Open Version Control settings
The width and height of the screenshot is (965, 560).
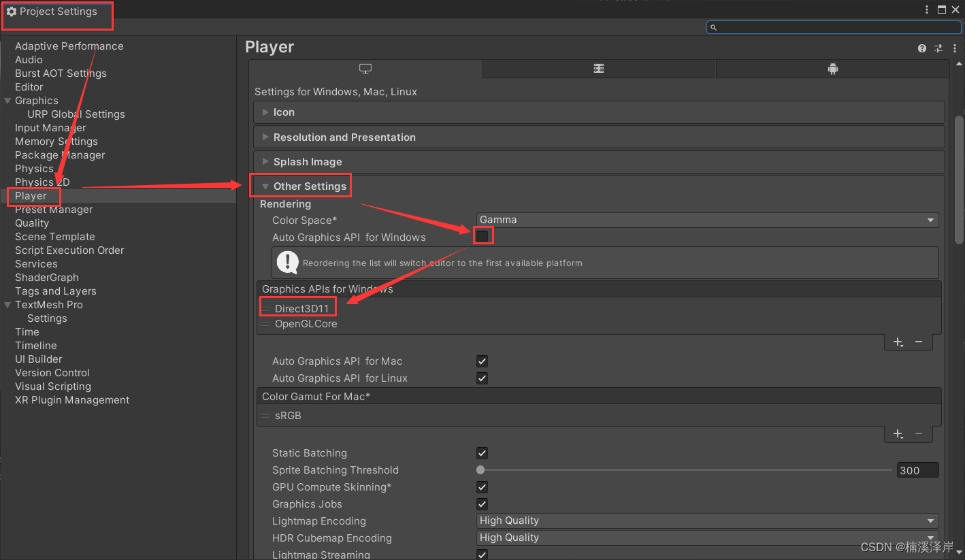[x=52, y=373]
